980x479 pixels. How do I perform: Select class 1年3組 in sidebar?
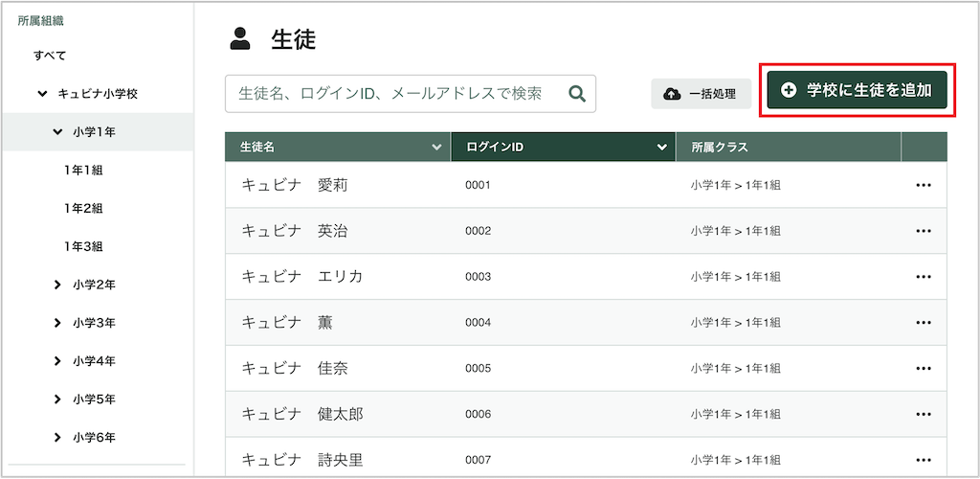click(x=83, y=246)
